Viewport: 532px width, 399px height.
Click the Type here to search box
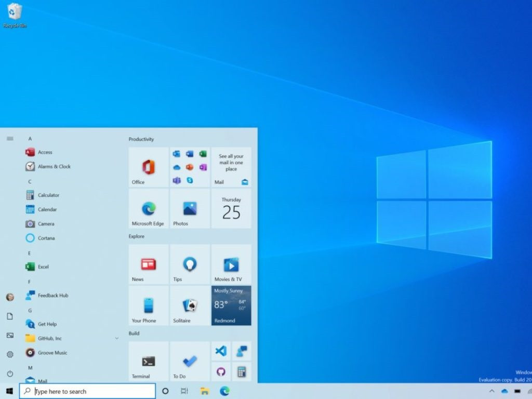coord(87,391)
